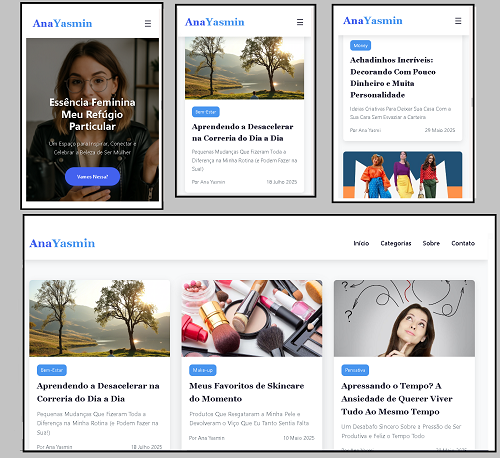Open hamburger menu in right mobile mockup
The height and width of the screenshot is (458, 500).
pos(458,21)
